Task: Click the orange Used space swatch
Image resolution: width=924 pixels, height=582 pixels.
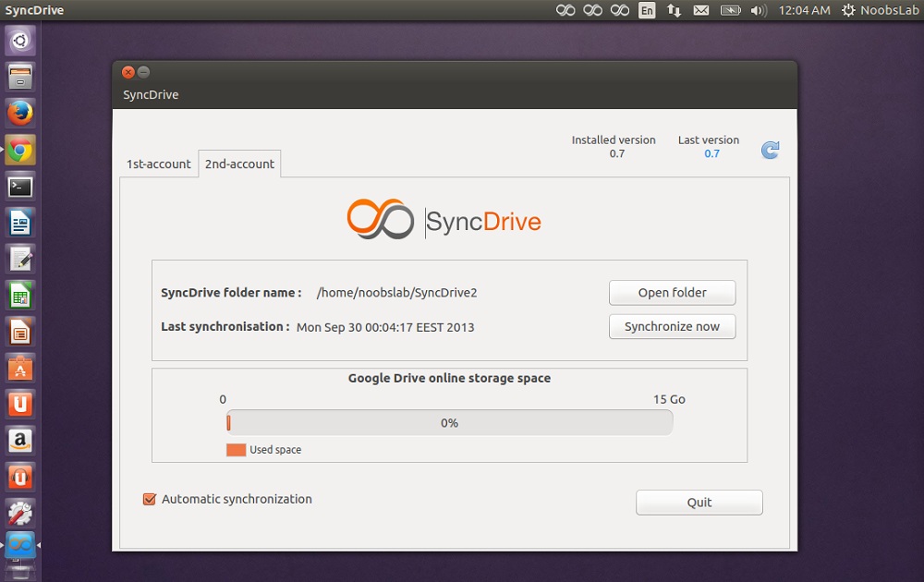Action: pyautogui.click(x=236, y=450)
